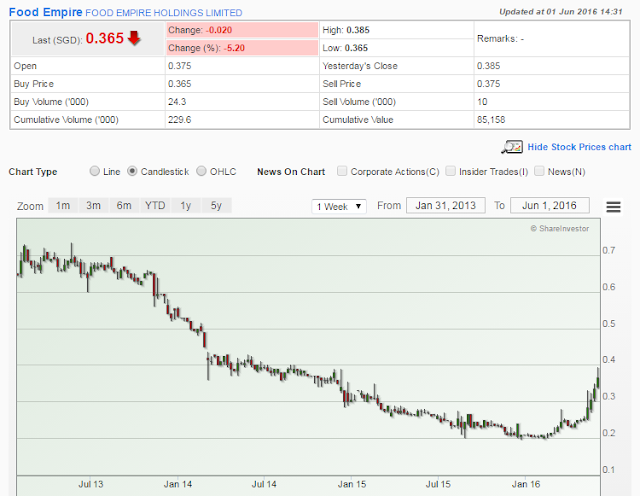Screen dimensions: 640x496
Task: Zoom chart to 6m
Action: click(x=124, y=205)
